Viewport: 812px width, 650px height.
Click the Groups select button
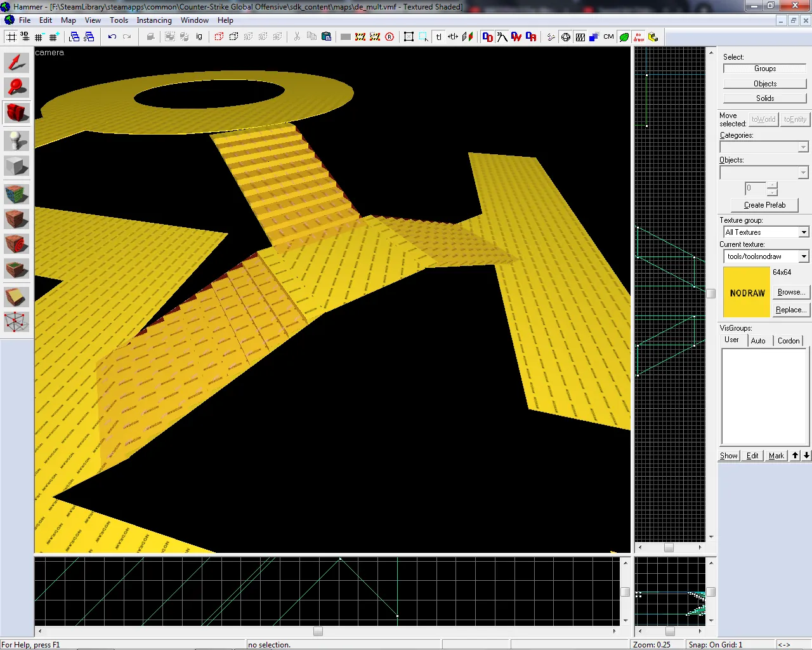click(x=765, y=69)
